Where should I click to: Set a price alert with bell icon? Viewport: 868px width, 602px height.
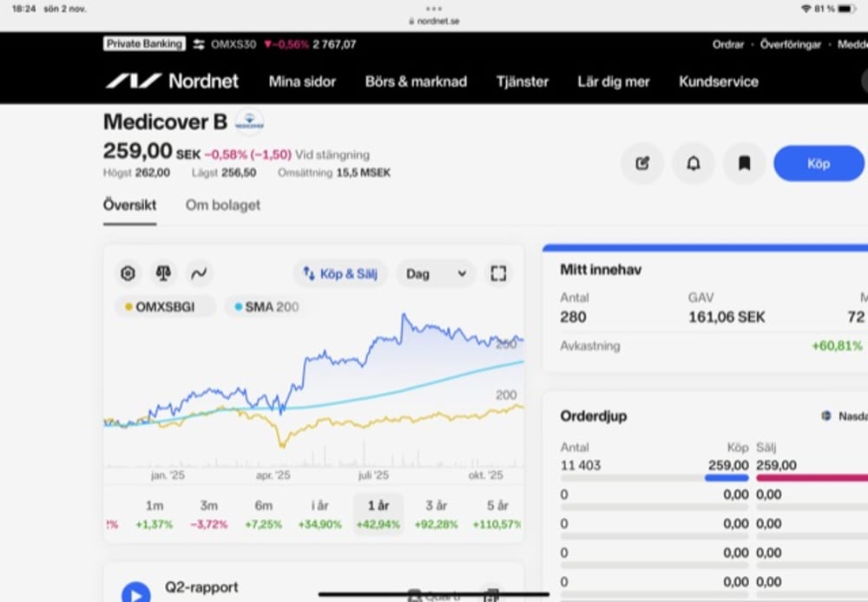coord(693,163)
